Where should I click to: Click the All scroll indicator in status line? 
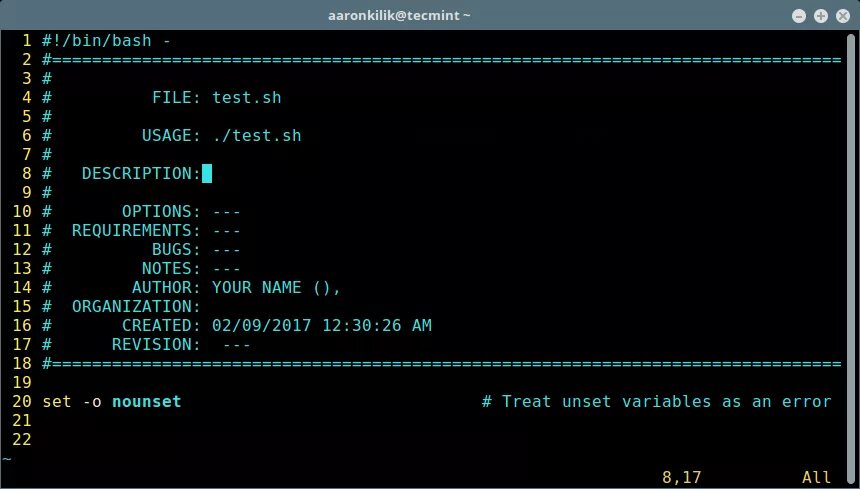point(816,477)
